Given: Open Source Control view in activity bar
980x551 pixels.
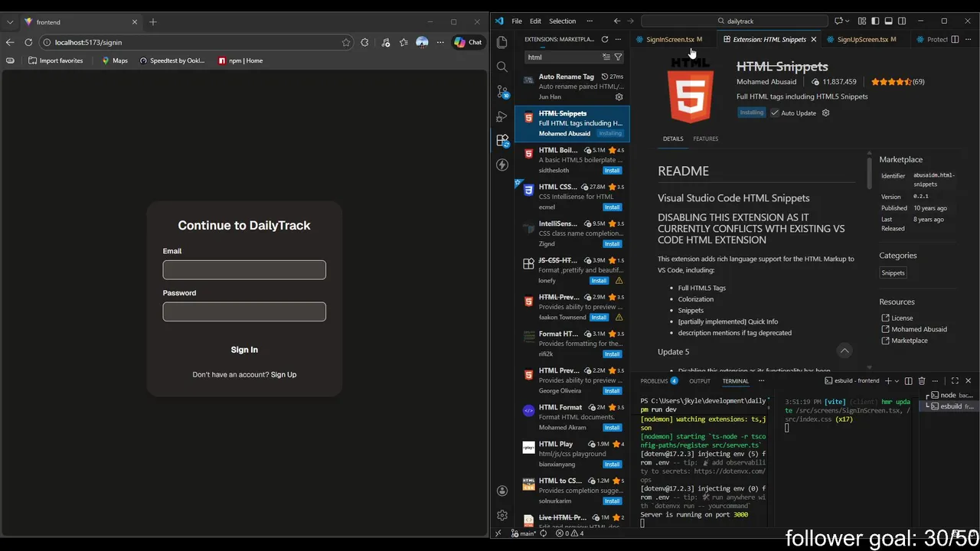Looking at the screenshot, I should click(502, 92).
